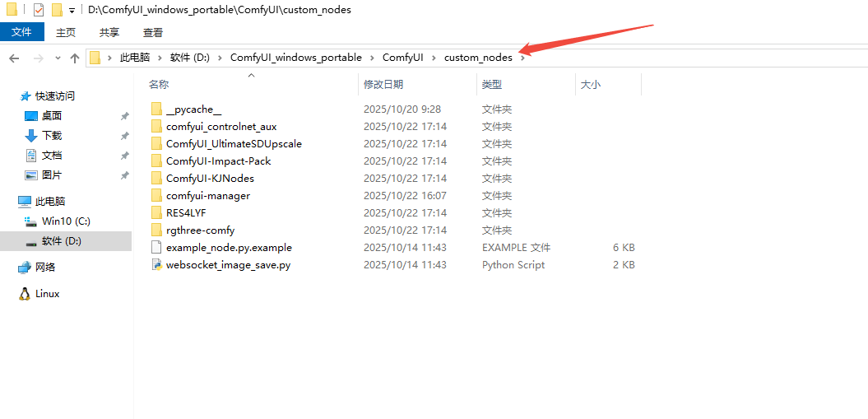The width and height of the screenshot is (868, 419).
Task: Sort files by 修改日期 column header
Action: click(x=383, y=84)
